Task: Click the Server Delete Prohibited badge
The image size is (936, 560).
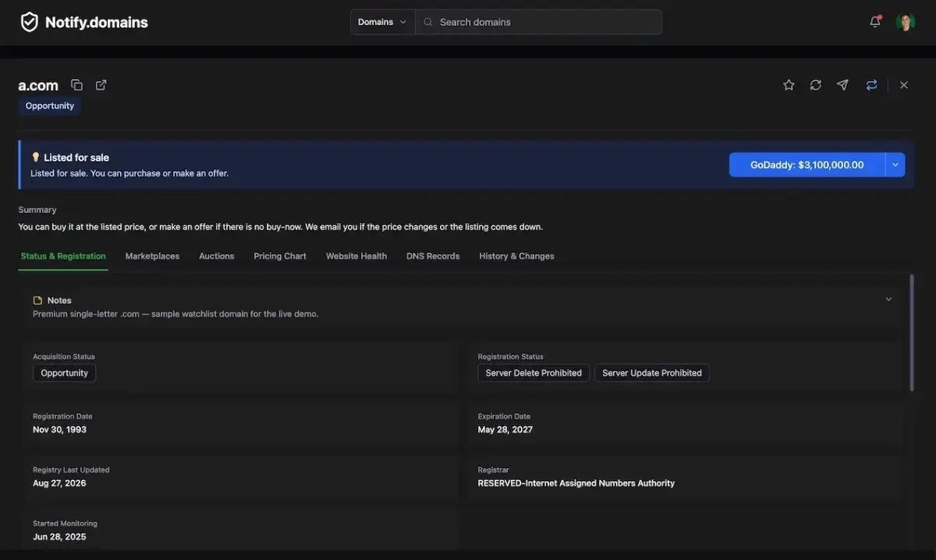Action: point(534,373)
